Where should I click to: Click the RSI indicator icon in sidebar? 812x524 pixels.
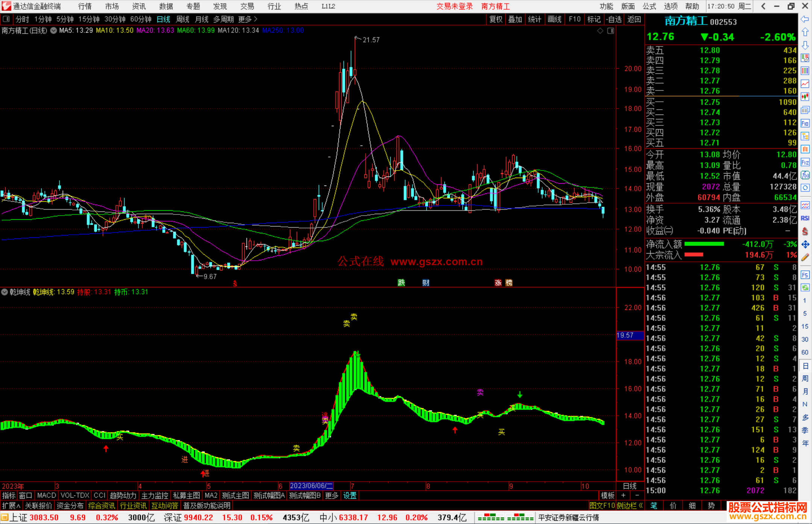coord(805,218)
